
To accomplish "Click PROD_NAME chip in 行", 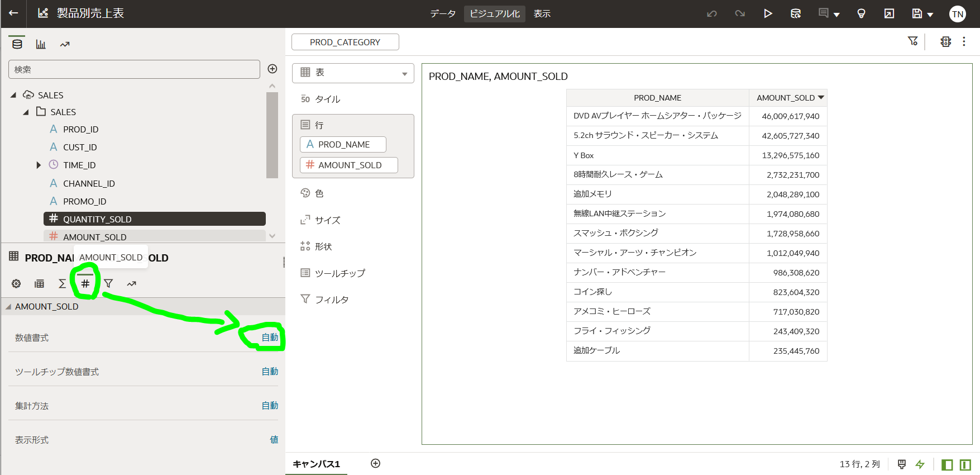I will [x=343, y=144].
